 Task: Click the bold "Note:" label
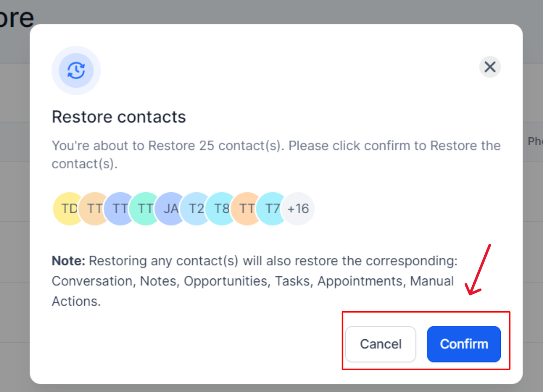click(x=69, y=261)
